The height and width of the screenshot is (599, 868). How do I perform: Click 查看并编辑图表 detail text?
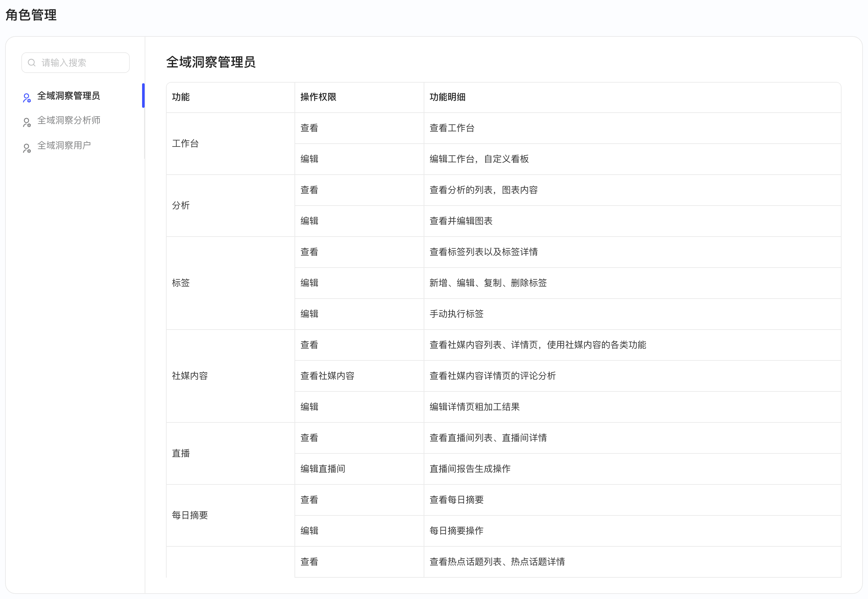tap(461, 221)
